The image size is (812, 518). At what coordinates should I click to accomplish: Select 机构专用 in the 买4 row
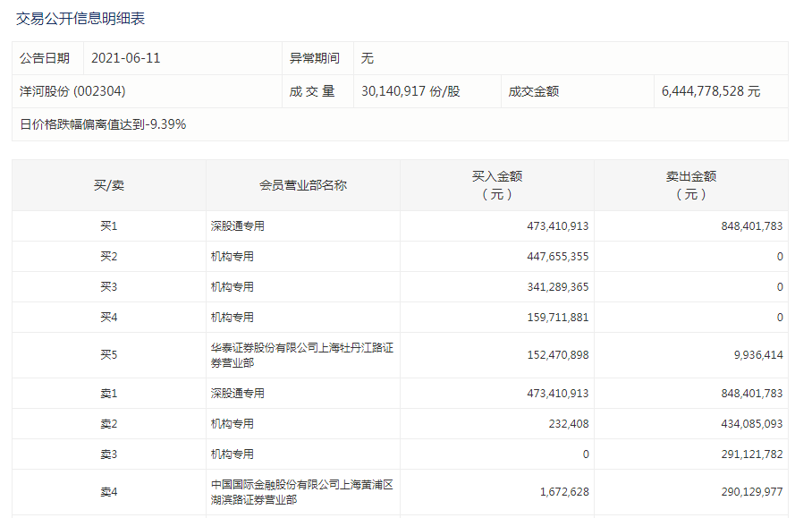pos(233,318)
